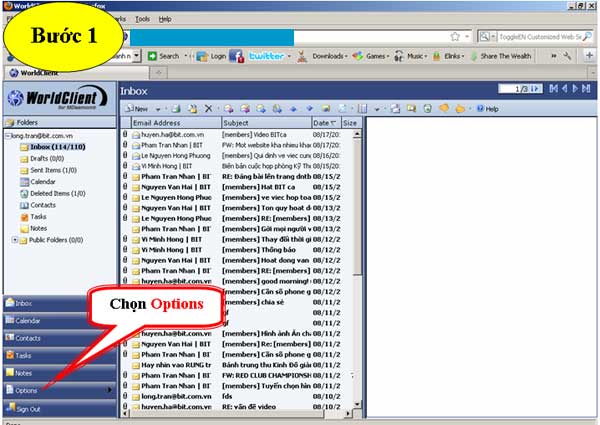The height and width of the screenshot is (425, 600).
Task: Click the magnifier icon in the browser search box
Action: pyautogui.click(x=587, y=36)
